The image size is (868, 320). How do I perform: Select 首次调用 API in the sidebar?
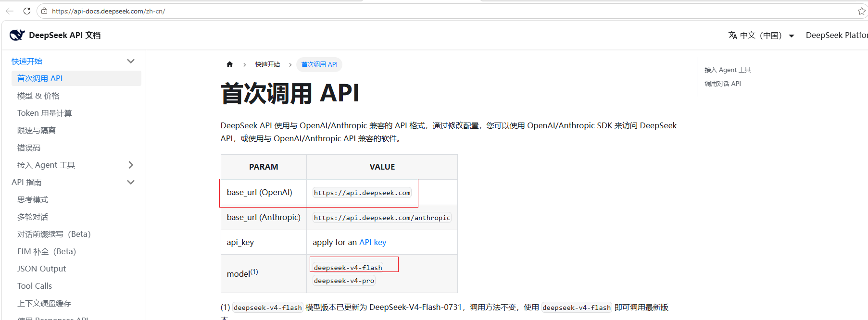(76, 78)
